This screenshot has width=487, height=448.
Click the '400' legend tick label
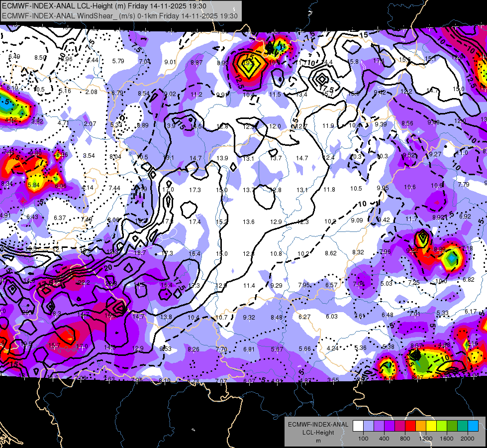pyautogui.click(x=384, y=439)
